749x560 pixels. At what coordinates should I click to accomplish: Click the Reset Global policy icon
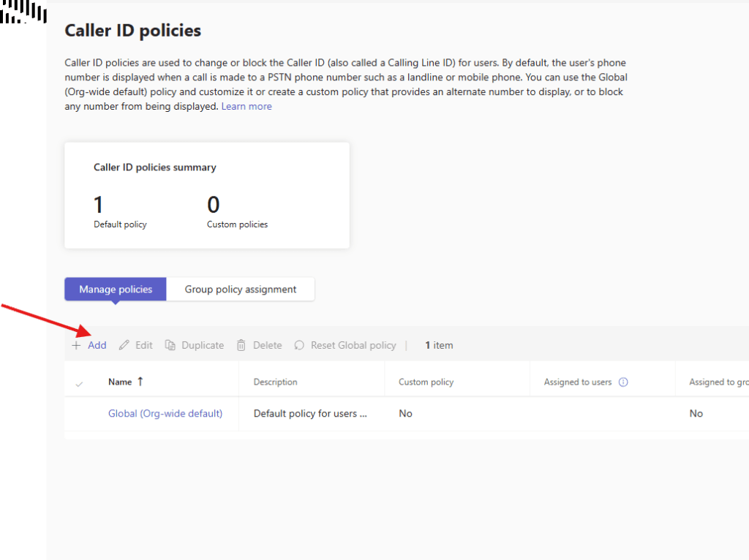[x=299, y=345]
